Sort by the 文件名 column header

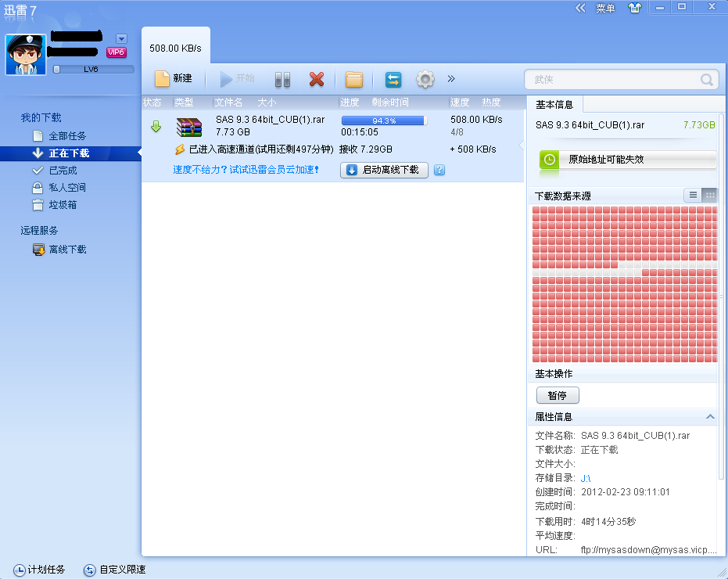pos(228,102)
